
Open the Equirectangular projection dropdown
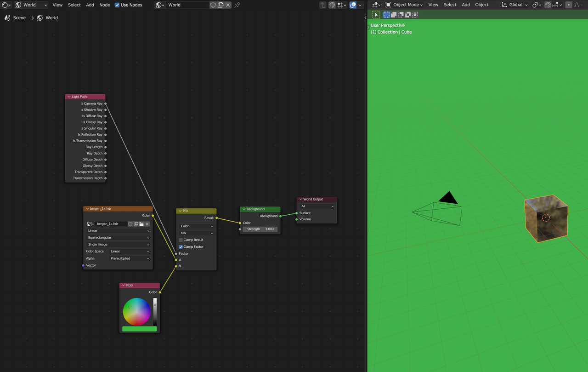click(x=118, y=238)
